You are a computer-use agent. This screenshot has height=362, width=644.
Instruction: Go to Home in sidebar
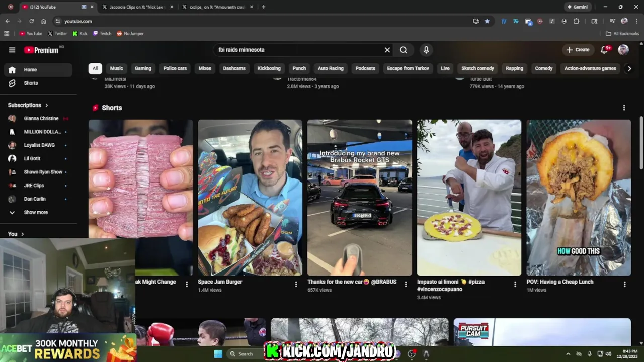click(39, 70)
